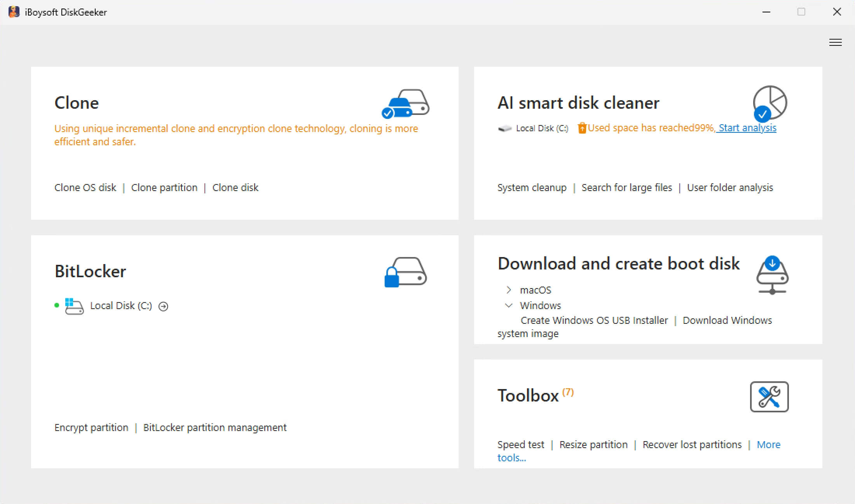The height and width of the screenshot is (504, 855).
Task: Open Local Disk (C:) details via arrow button
Action: 163,306
